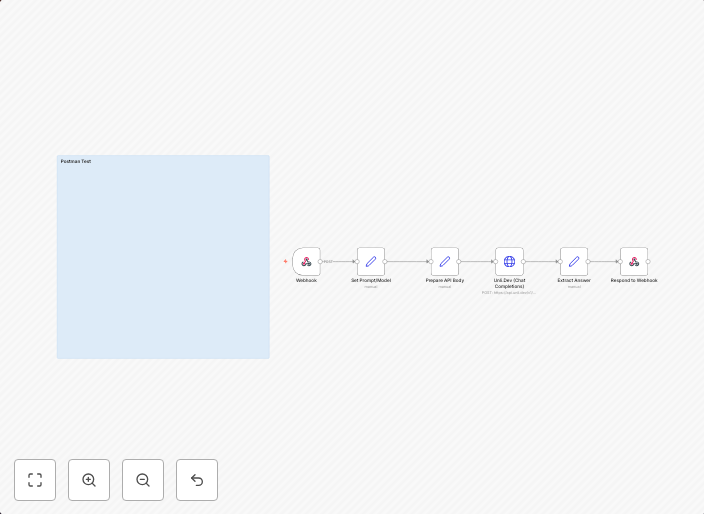Select the Set Prompt/Model node
The height and width of the screenshot is (514, 704).
click(x=371, y=261)
